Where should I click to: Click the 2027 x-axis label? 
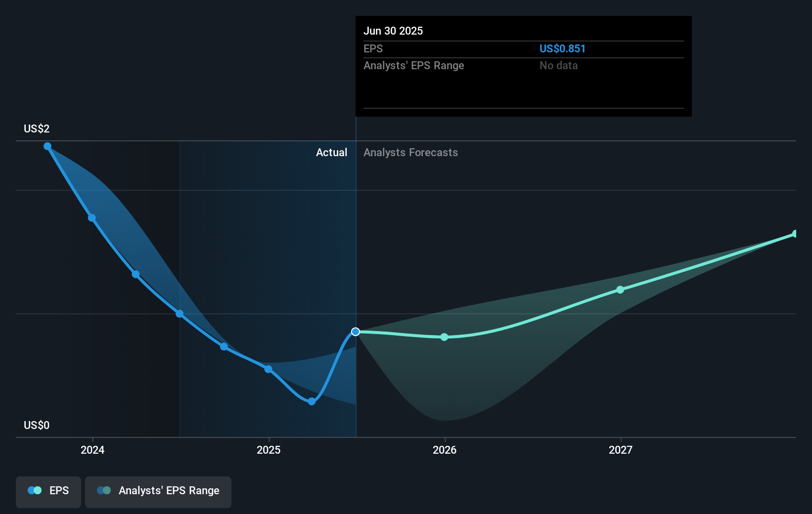[621, 450]
